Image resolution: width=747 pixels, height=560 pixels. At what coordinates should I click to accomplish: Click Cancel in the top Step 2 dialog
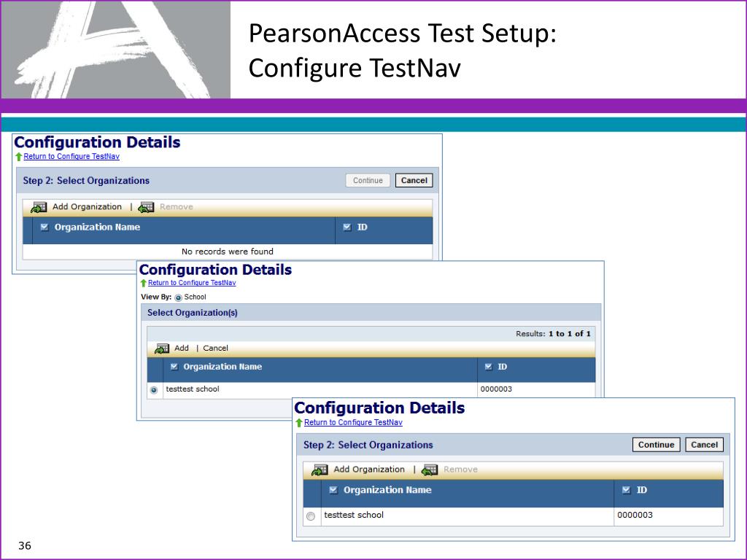click(414, 180)
